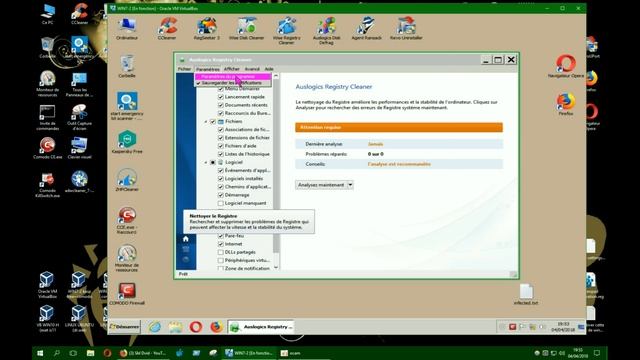Viewport: 640px width, 360px height.
Task: Open the Fichier menu
Action: tap(184, 69)
